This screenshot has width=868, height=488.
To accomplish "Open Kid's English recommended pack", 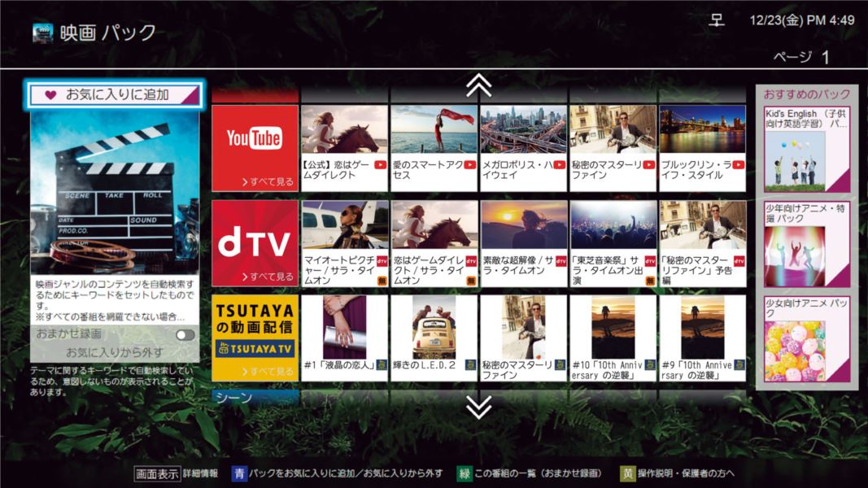I will pyautogui.click(x=806, y=150).
